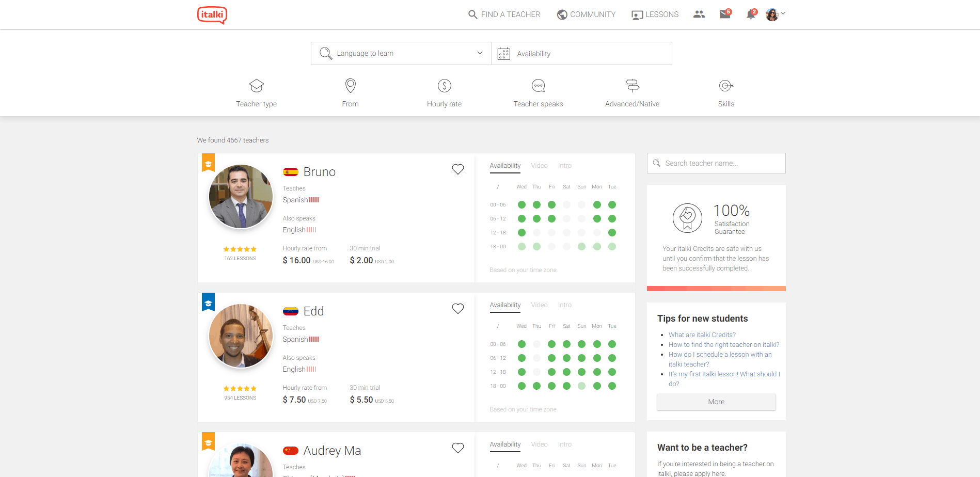Click the target Skills icon

point(726,85)
